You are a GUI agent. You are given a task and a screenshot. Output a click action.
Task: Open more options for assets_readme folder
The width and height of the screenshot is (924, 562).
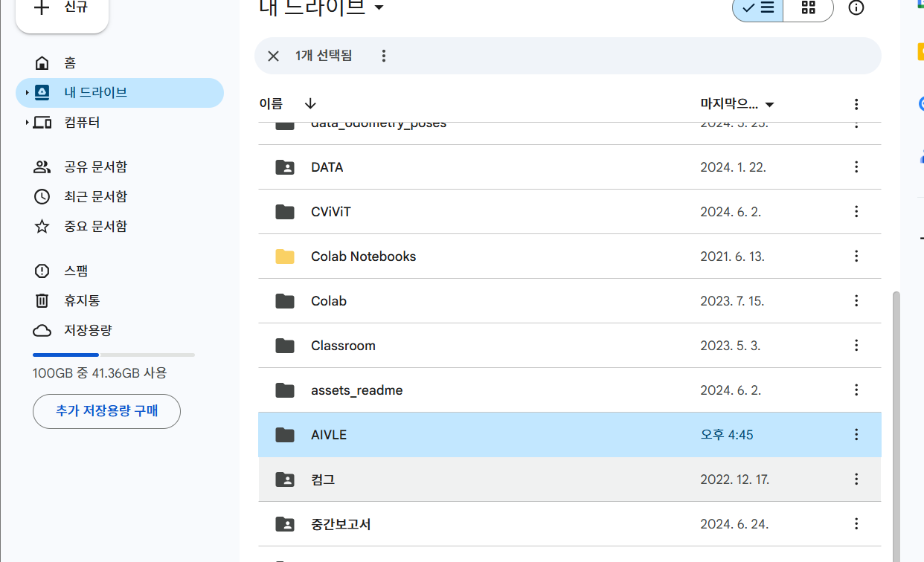point(856,390)
